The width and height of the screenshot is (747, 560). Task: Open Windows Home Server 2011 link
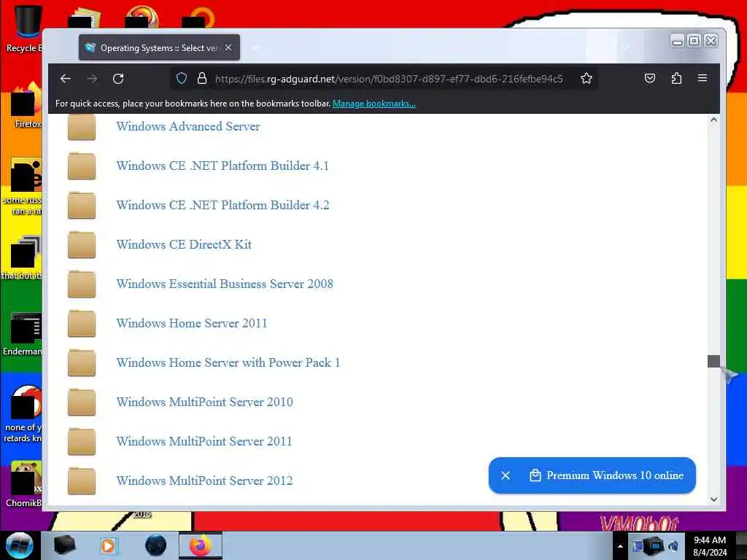192,323
